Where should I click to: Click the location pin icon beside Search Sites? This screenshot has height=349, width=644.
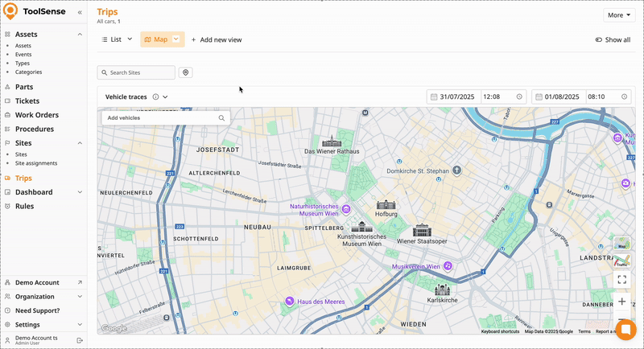(186, 72)
